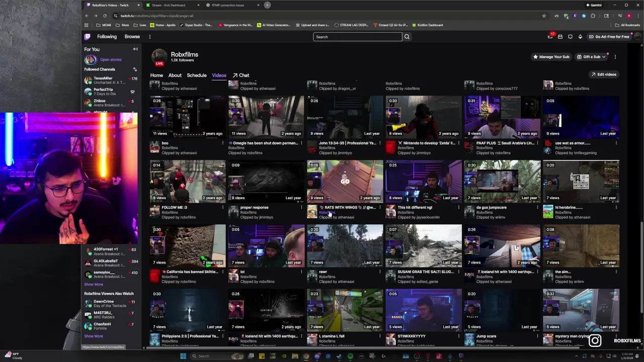Open options menu for clip 'boo'
This screenshot has width=644, height=362.
tap(223, 143)
